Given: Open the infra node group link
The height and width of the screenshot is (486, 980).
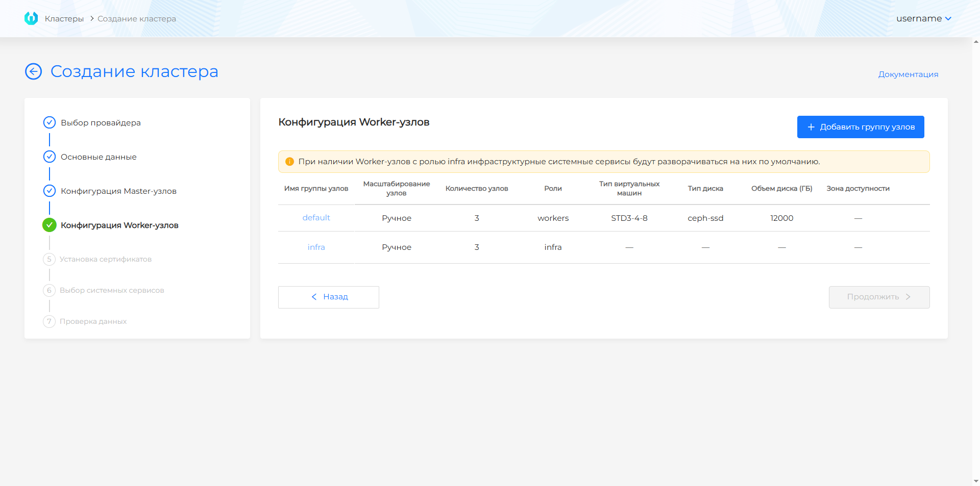Looking at the screenshot, I should (316, 247).
